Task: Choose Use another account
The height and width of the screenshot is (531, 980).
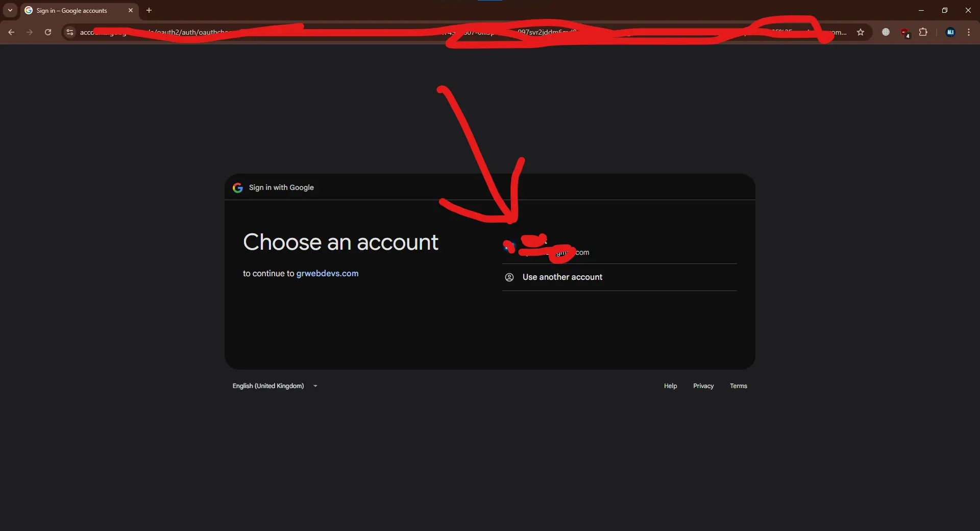Action: [x=619, y=277]
